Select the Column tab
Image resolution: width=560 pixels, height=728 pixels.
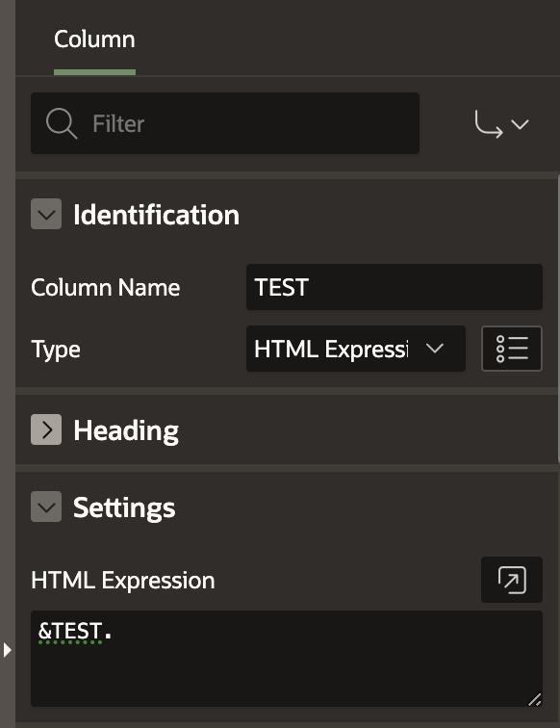(x=94, y=39)
